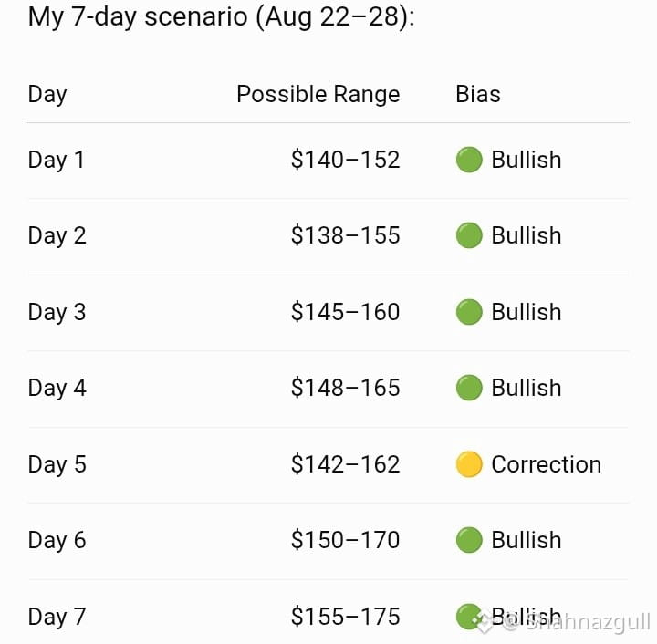Click the Day 5 row label
The image size is (657, 644).
click(x=57, y=465)
